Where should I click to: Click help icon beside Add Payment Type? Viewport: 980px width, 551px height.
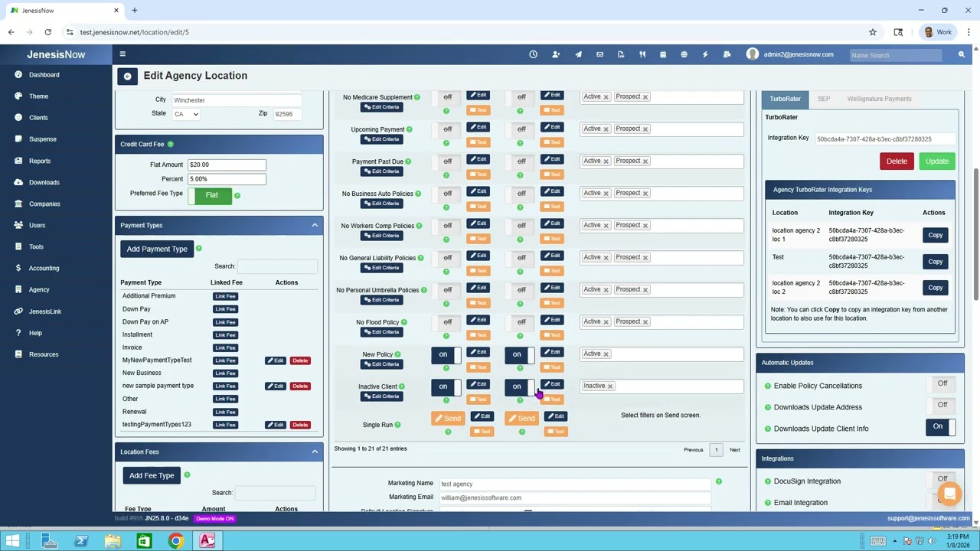point(198,248)
